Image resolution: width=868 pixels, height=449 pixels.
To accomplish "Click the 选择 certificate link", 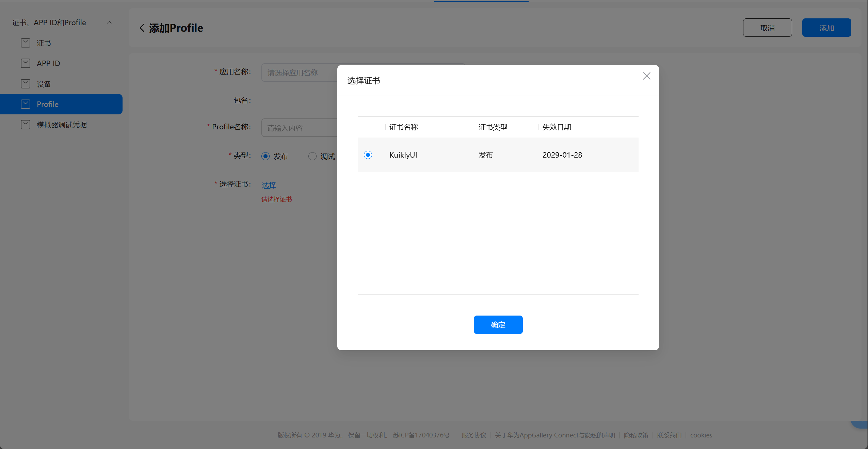I will [x=269, y=185].
